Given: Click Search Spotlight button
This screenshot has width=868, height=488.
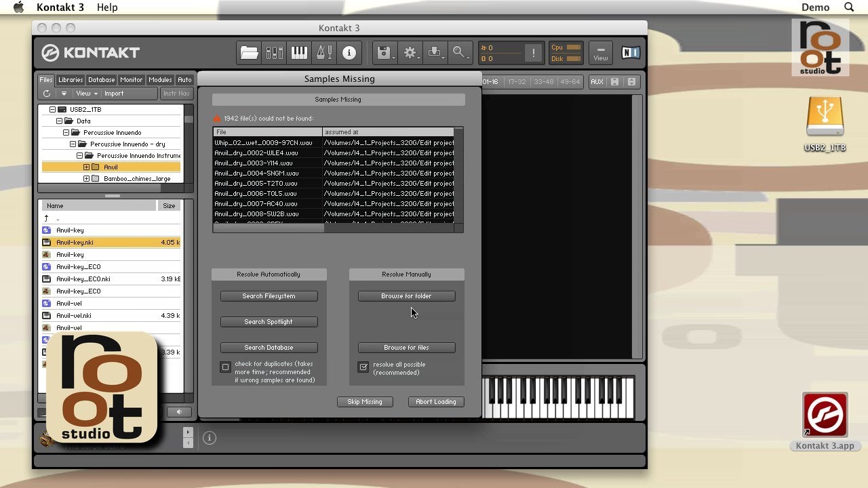Looking at the screenshot, I should click(x=269, y=322).
